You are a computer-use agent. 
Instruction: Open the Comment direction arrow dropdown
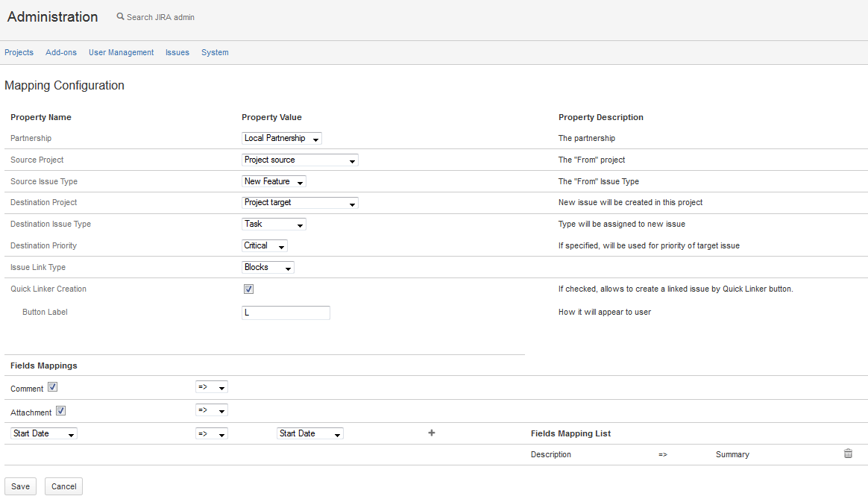211,387
